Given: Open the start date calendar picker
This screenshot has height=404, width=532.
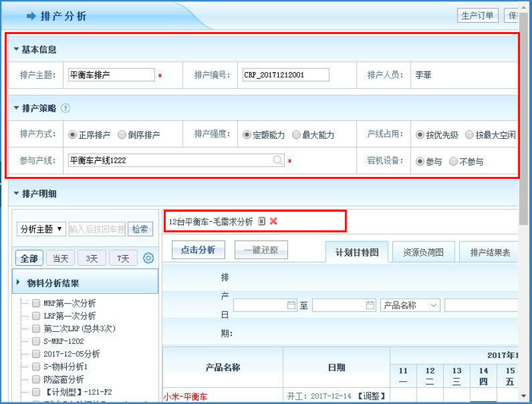Looking at the screenshot, I should 291,305.
